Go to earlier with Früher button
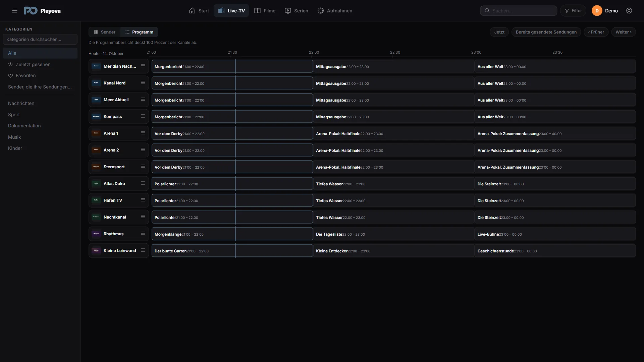 596,32
